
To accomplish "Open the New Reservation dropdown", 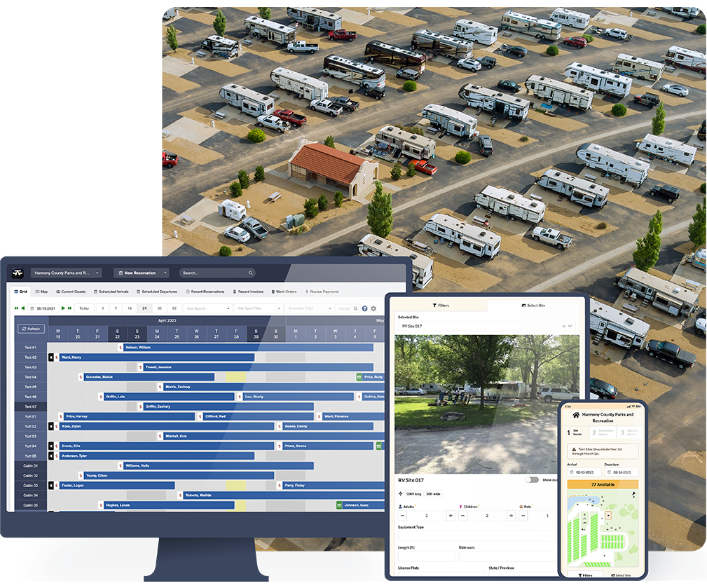I will 141,273.
